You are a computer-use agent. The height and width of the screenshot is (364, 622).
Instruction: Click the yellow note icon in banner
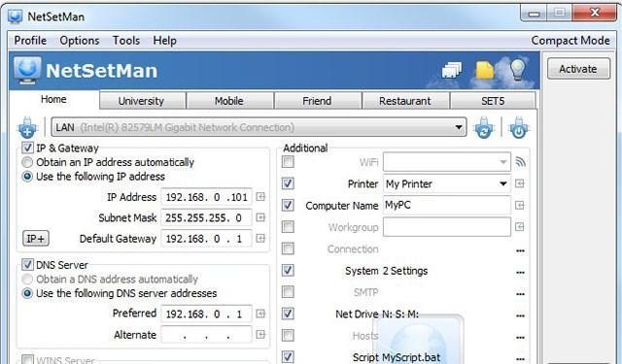(484, 70)
